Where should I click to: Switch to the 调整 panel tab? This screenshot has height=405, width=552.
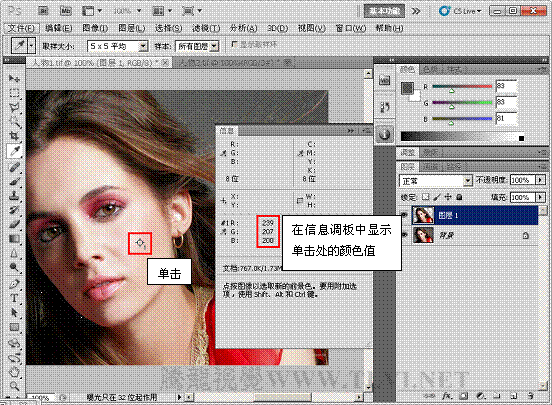(x=408, y=152)
